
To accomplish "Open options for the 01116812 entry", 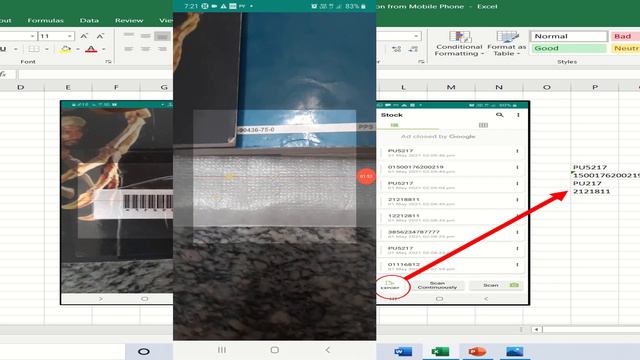I will pyautogui.click(x=517, y=265).
